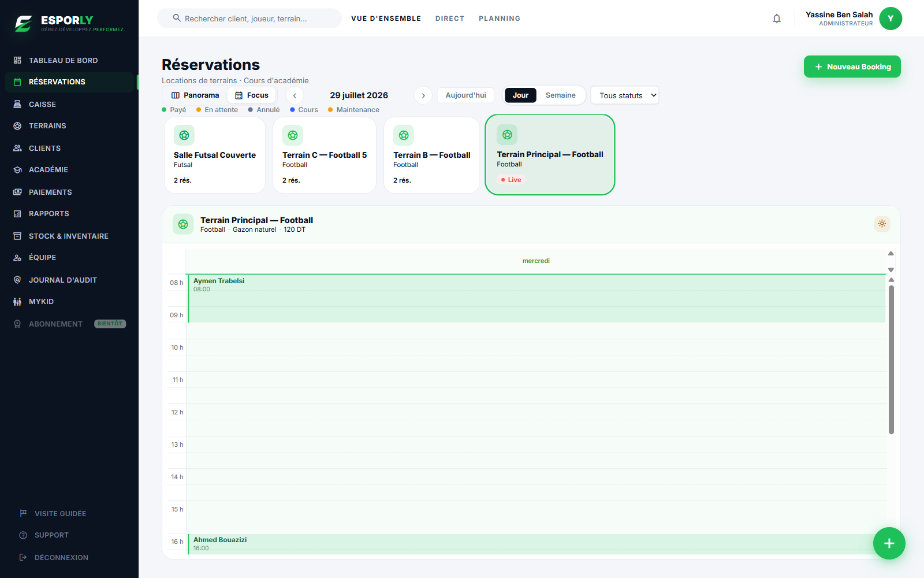Click the user avatar Y
924x578 pixels.
pos(891,18)
